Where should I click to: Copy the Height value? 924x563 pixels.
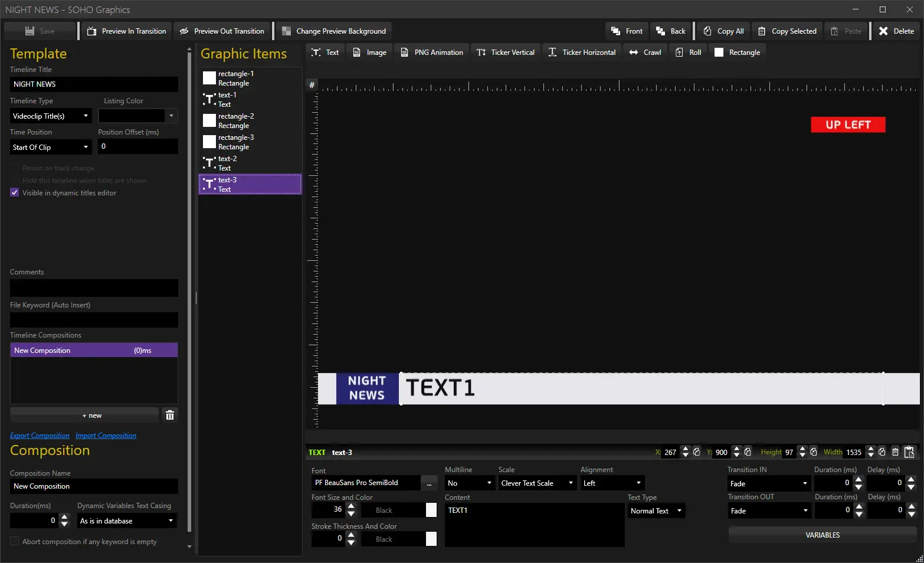click(814, 452)
